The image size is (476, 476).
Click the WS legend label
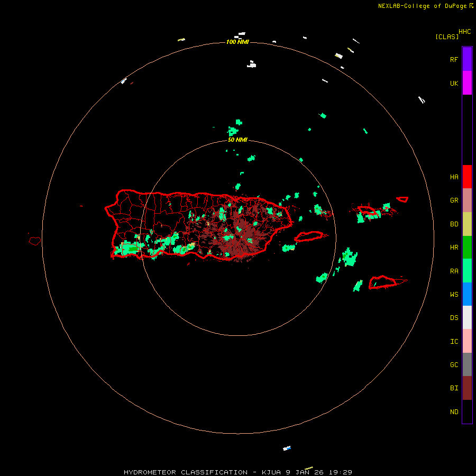coord(454,294)
